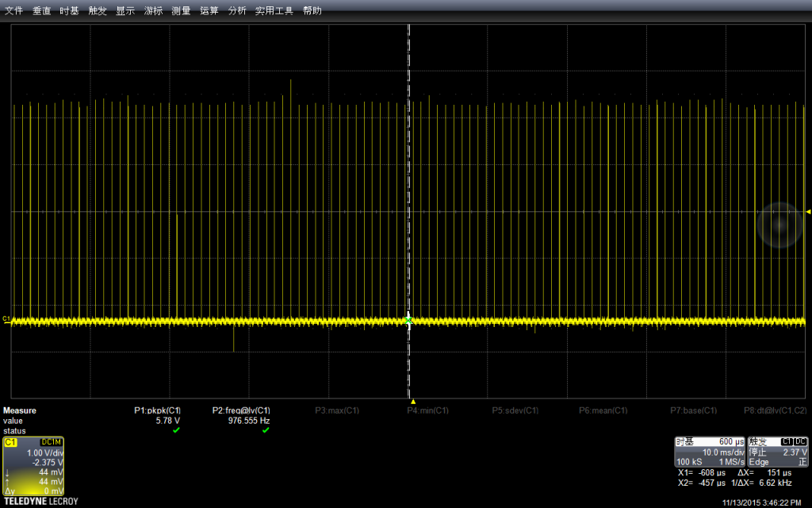This screenshot has width=812, height=508.
Task: Click the Teledyne LeCroy logo
Action: 41,502
